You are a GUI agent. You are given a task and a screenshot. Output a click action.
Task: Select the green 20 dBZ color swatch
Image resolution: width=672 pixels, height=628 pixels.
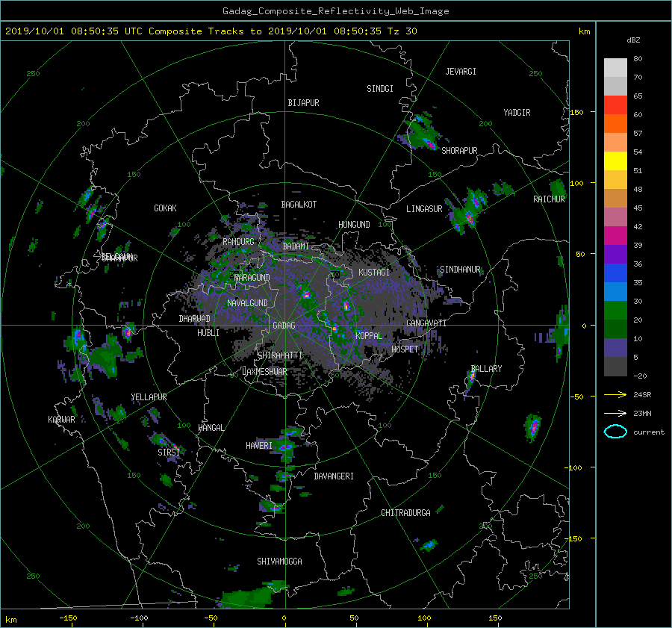click(x=615, y=310)
